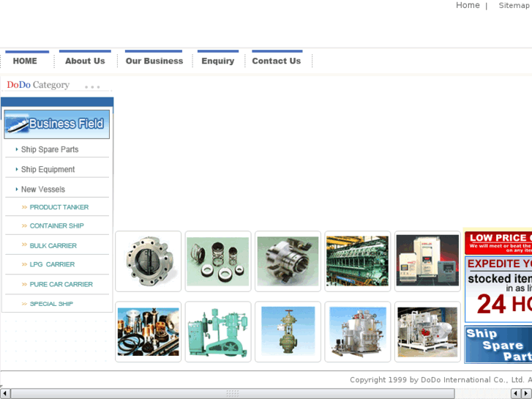Open Ship Equipment category
The height and width of the screenshot is (399, 532).
(48, 169)
